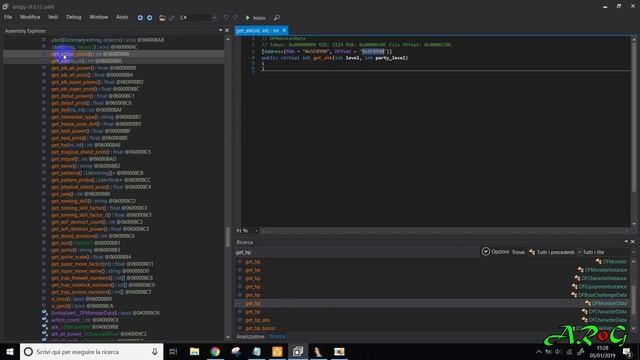640x360 pixels.
Task: Click the open file folder icon
Action: pyautogui.click(x=162, y=18)
